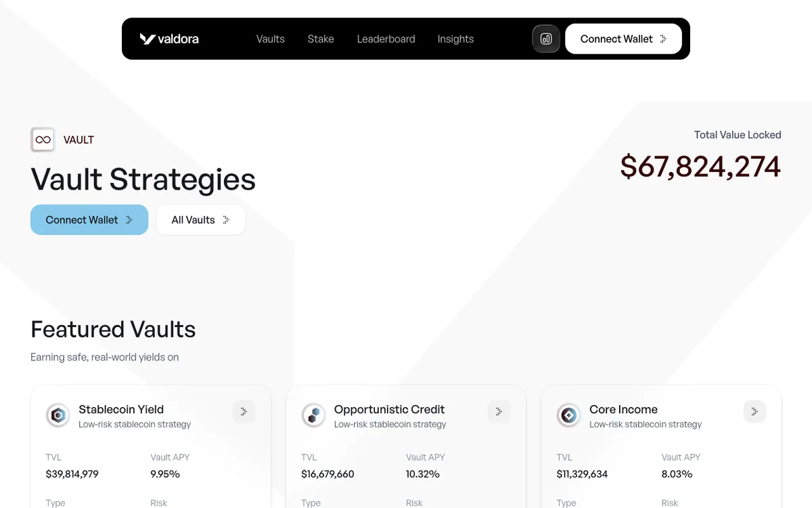
Task: Click TVL value $16,679,660
Action: [328, 474]
